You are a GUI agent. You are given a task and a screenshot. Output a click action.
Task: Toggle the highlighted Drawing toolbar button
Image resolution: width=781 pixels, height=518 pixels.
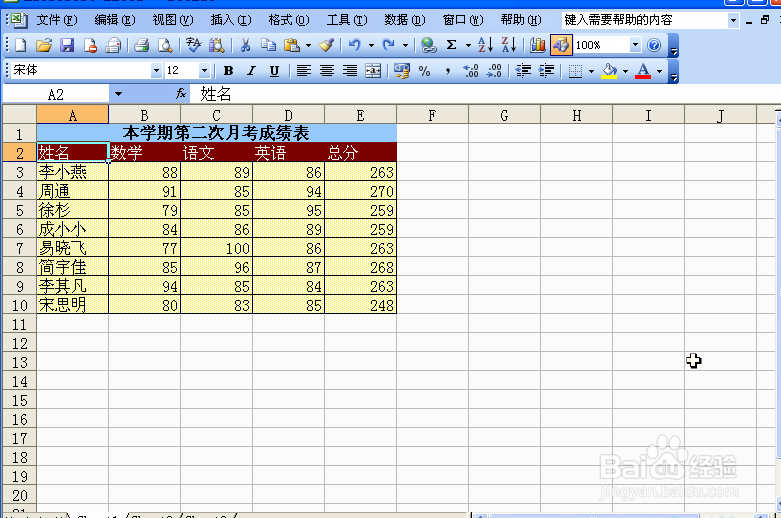(561, 45)
